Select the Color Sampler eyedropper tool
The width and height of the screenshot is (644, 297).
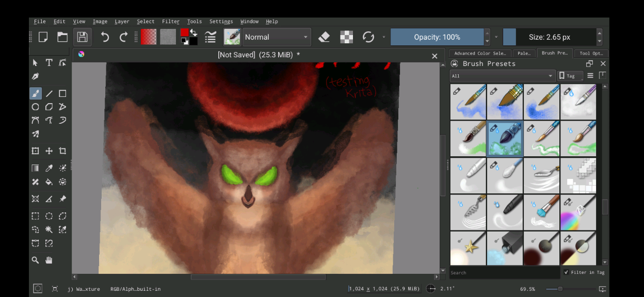49,168
